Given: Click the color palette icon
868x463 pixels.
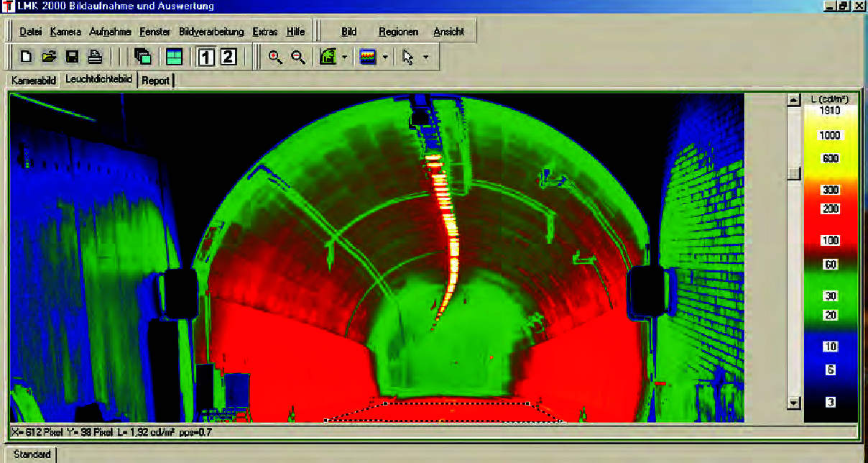Looking at the screenshot, I should pos(369,57).
